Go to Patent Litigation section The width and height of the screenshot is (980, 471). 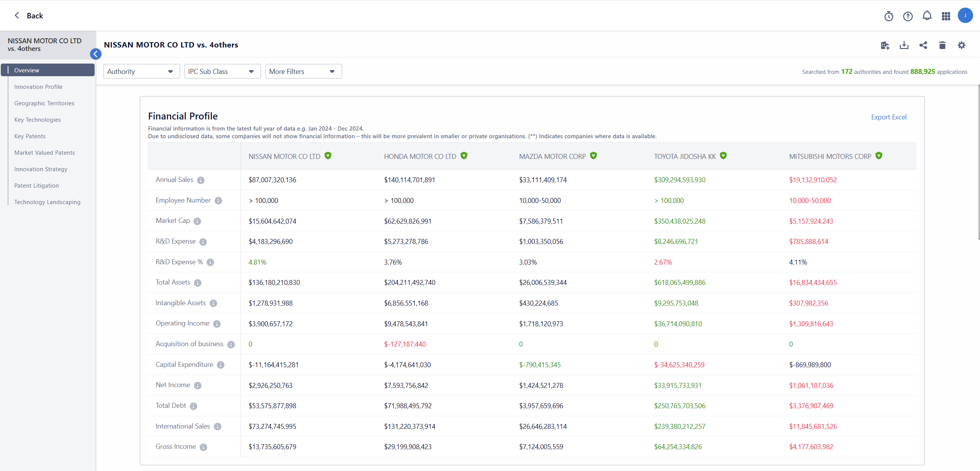point(36,186)
